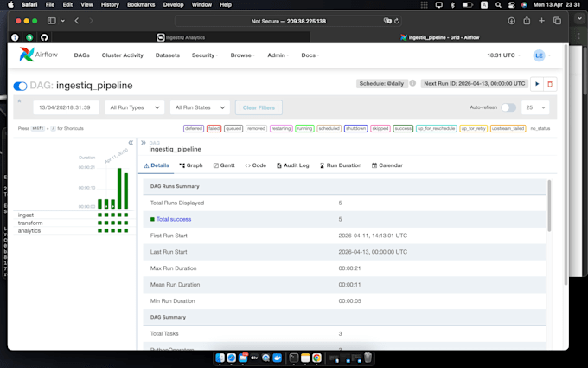Switch to the Audit Log tab
The width and height of the screenshot is (588, 368).
pyautogui.click(x=293, y=165)
